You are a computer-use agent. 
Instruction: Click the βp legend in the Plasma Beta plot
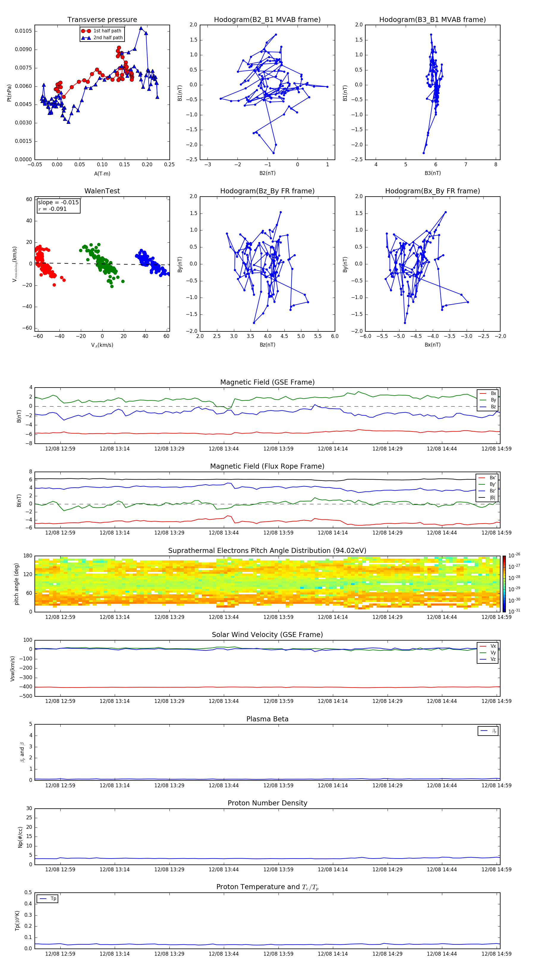point(488,731)
